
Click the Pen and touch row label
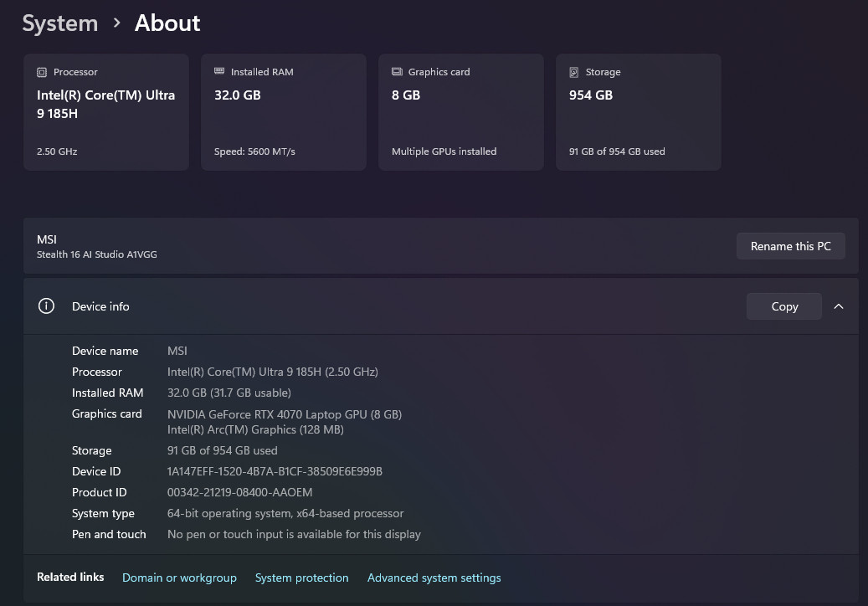(109, 535)
